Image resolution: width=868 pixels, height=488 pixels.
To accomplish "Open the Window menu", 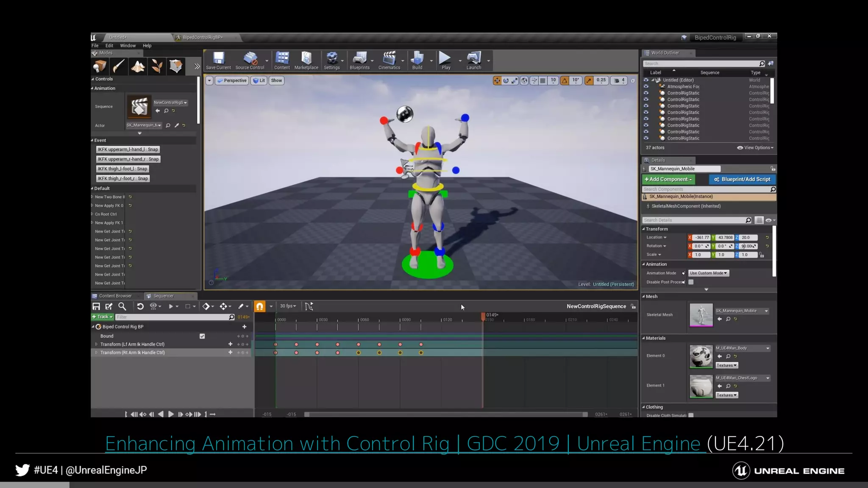I will [128, 46].
